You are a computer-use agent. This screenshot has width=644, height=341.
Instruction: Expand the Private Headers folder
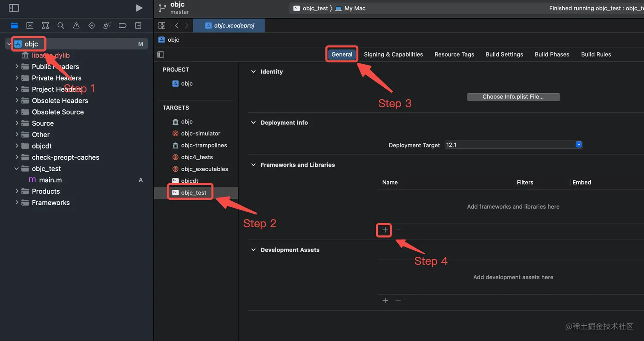coord(17,78)
